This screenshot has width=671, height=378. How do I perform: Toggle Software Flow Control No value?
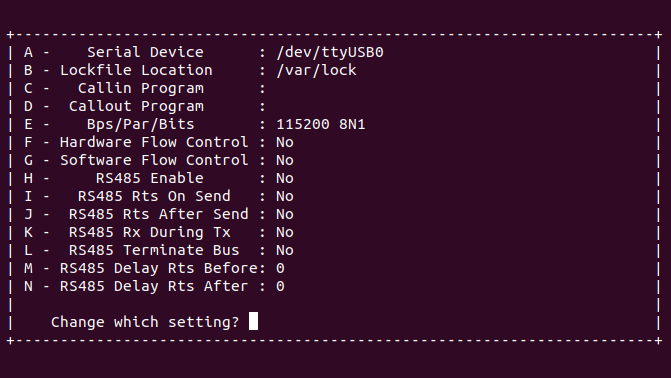[x=285, y=160]
